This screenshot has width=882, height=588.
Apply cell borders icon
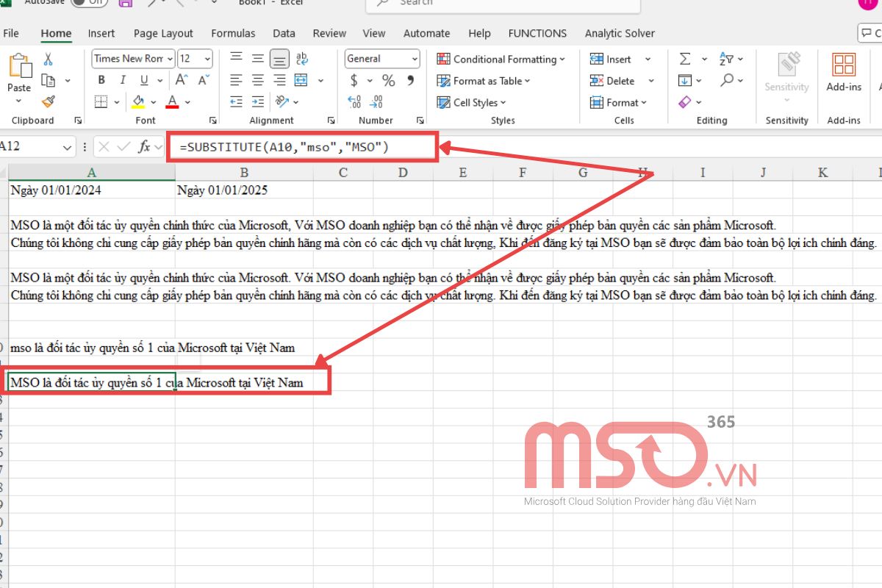[x=101, y=101]
